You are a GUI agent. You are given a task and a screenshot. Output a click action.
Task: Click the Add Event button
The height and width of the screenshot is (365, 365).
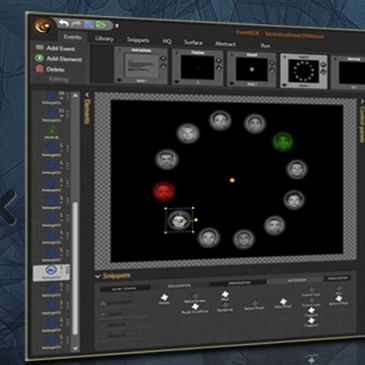(55, 48)
